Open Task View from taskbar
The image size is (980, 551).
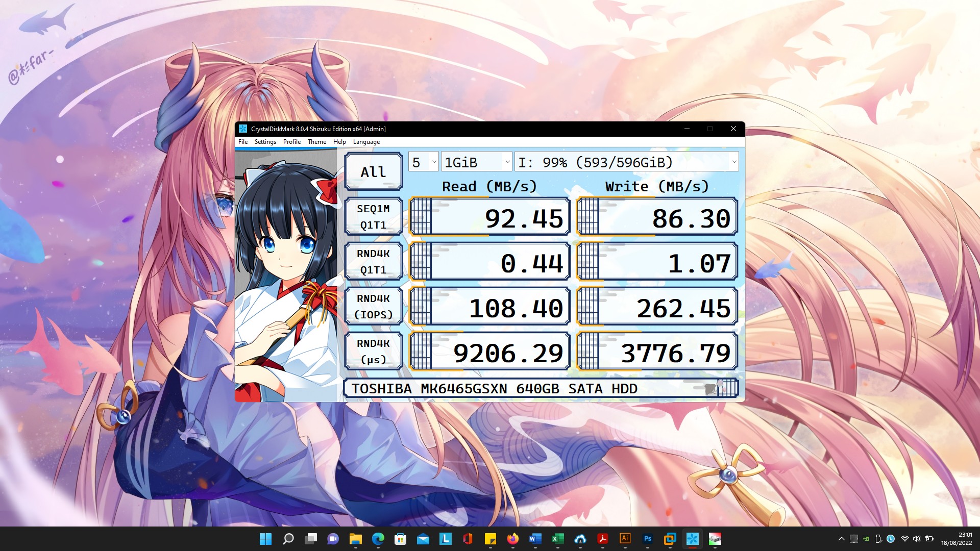(x=311, y=539)
